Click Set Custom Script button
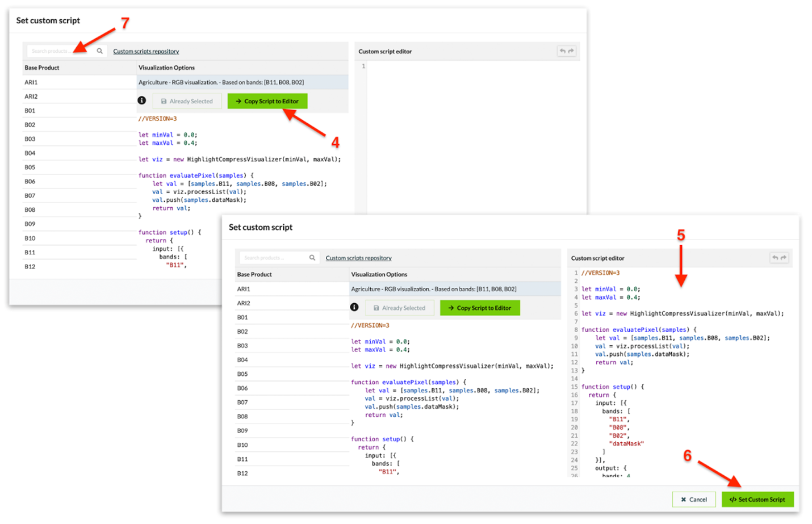Viewport: 812px width, 524px height. [x=757, y=500]
